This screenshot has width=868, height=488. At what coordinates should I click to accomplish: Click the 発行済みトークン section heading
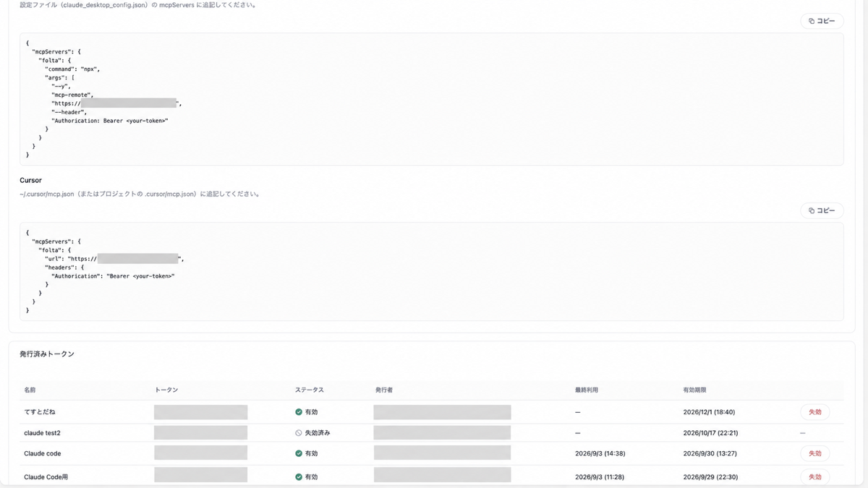[47, 354]
